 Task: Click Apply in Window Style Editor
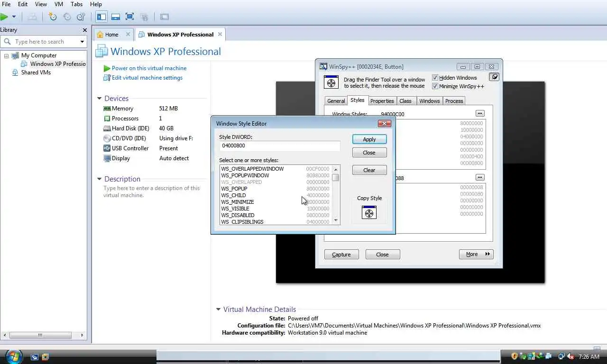369,139
